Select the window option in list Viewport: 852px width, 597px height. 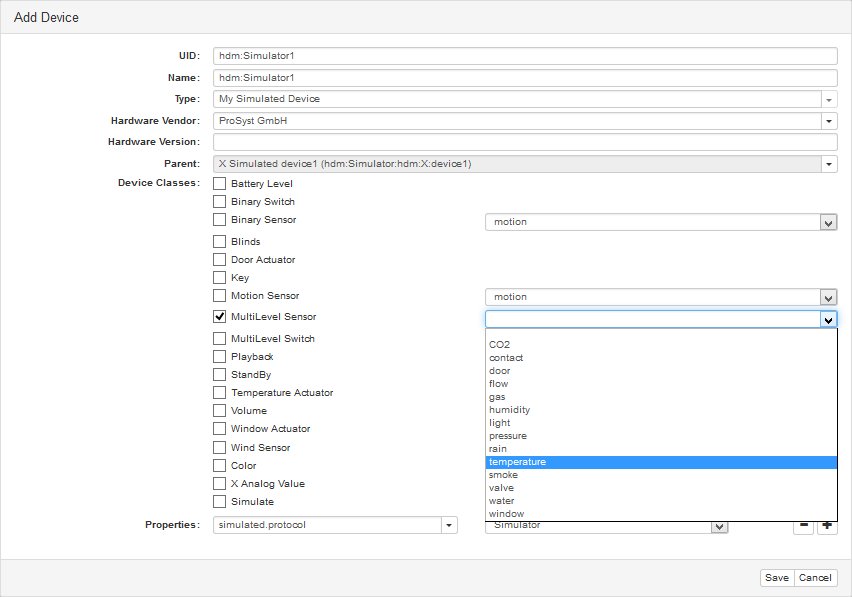click(660, 514)
